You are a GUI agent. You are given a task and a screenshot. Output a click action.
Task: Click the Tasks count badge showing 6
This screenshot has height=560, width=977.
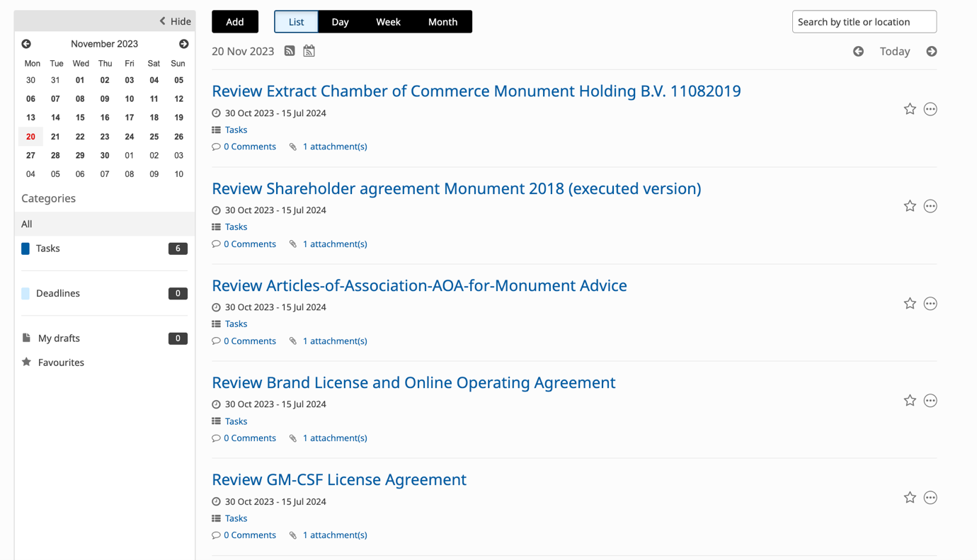pos(178,248)
